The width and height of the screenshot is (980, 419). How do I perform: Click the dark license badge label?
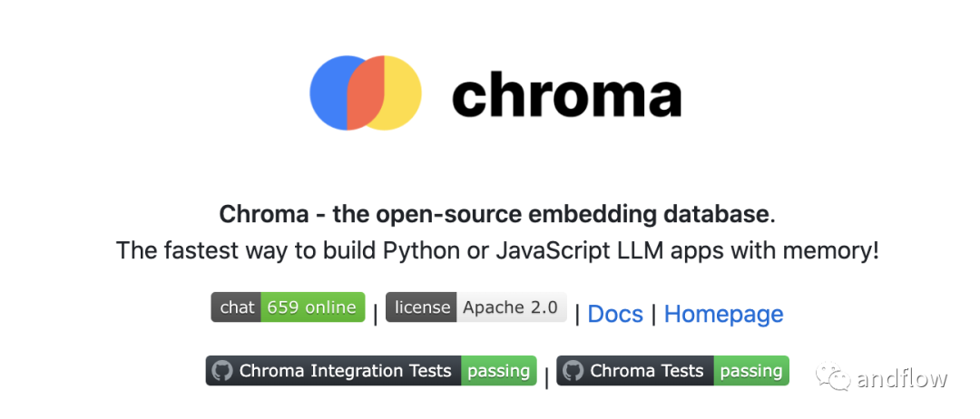click(x=421, y=307)
